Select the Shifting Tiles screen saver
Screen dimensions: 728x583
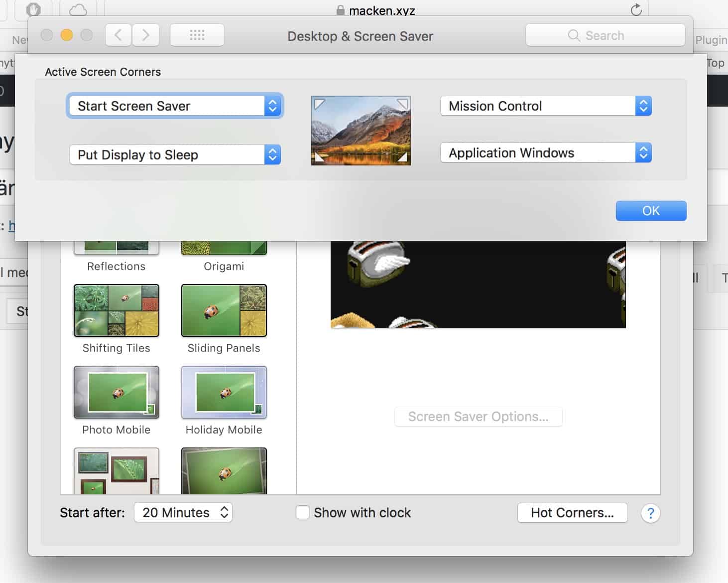tap(117, 311)
